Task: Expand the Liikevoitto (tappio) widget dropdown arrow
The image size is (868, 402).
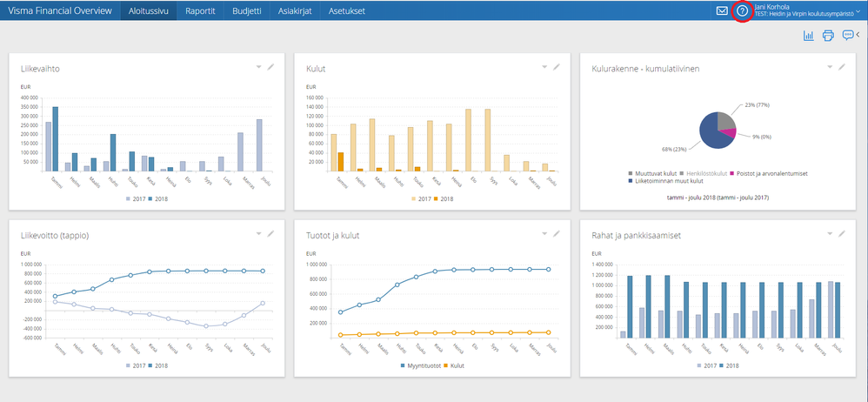Action: click(x=258, y=233)
